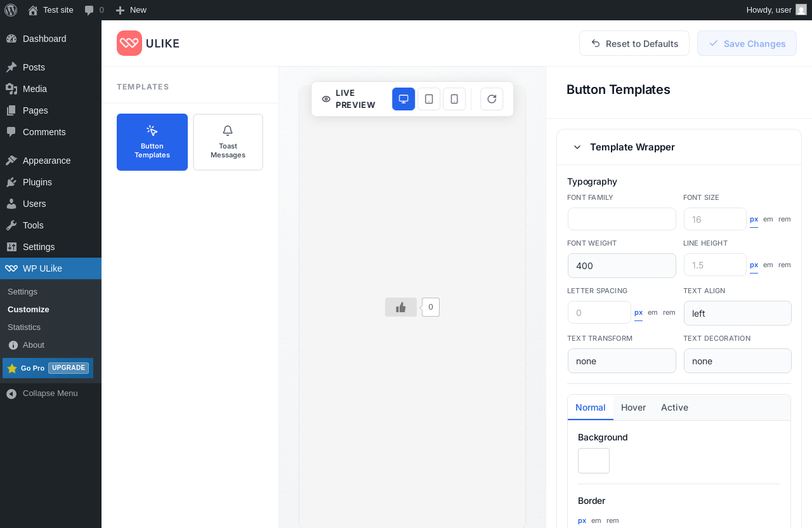This screenshot has height=528, width=812.
Task: Set border unit to rem
Action: [613, 521]
